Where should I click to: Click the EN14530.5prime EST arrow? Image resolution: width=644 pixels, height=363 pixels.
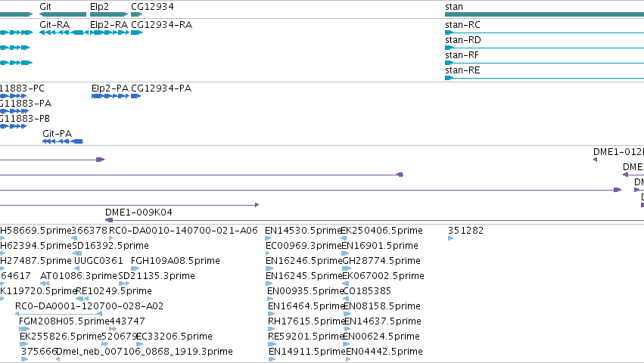pyautogui.click(x=268, y=238)
